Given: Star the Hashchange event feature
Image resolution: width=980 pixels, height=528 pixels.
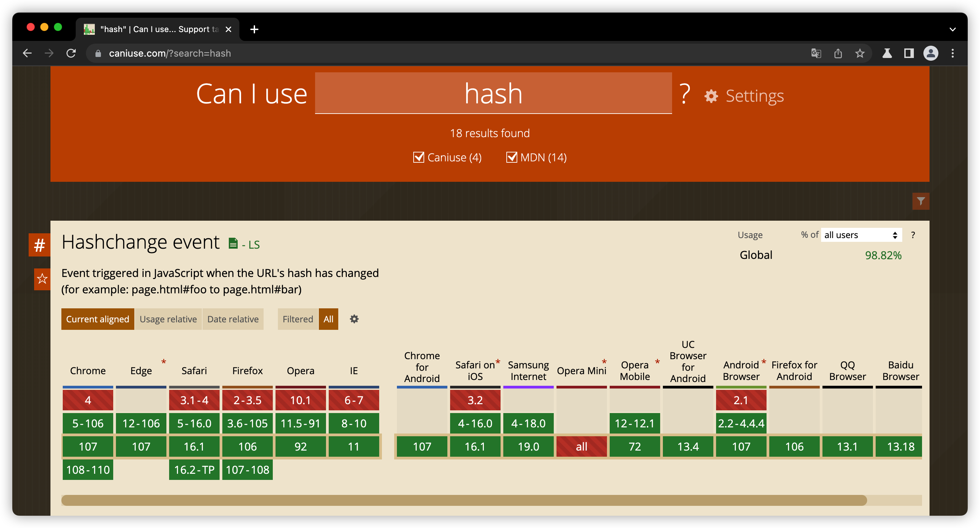Looking at the screenshot, I should [42, 279].
